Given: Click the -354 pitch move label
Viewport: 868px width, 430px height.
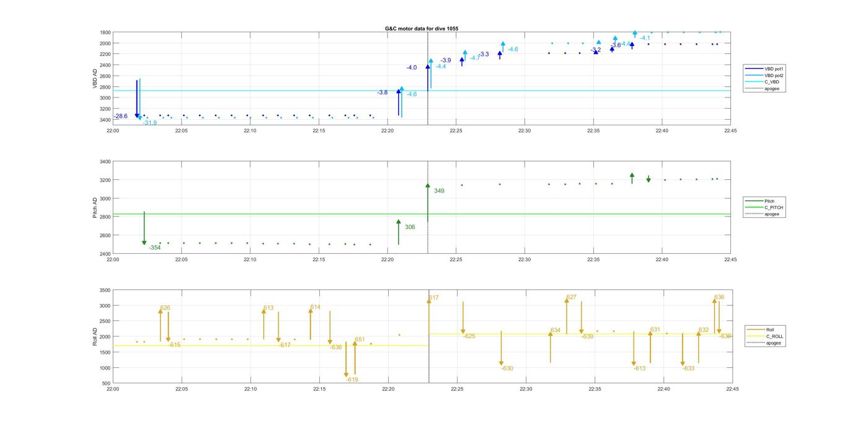Looking at the screenshot, I should coord(154,248).
